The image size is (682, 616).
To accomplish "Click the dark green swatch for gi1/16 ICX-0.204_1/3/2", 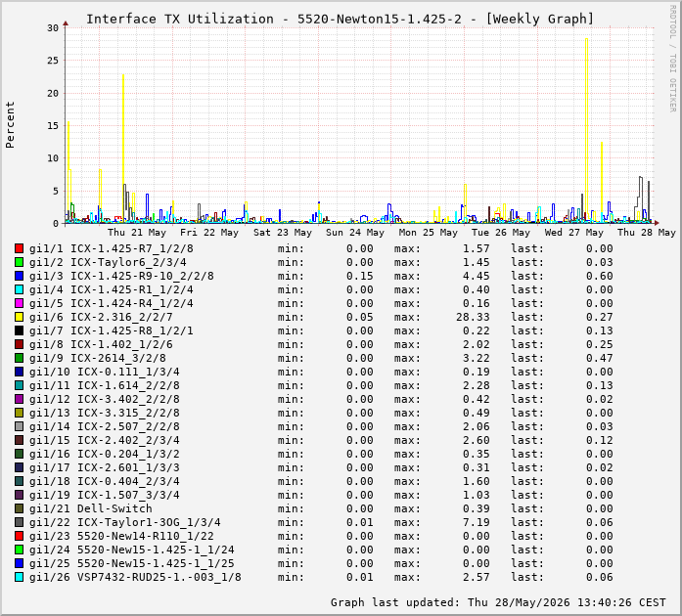I will tap(19, 454).
